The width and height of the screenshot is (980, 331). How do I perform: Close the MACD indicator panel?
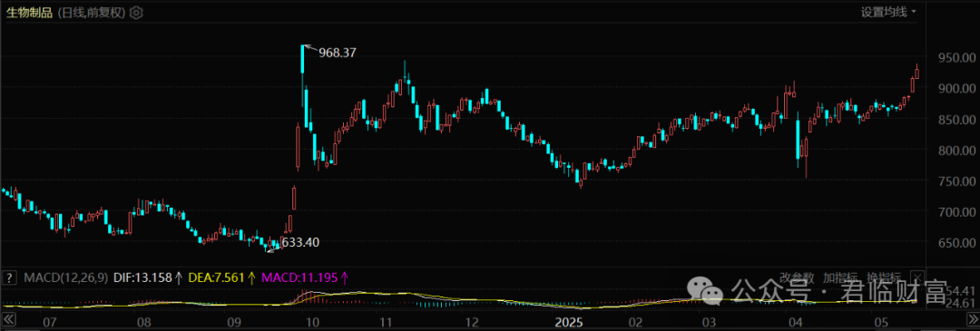pyautogui.click(x=917, y=277)
